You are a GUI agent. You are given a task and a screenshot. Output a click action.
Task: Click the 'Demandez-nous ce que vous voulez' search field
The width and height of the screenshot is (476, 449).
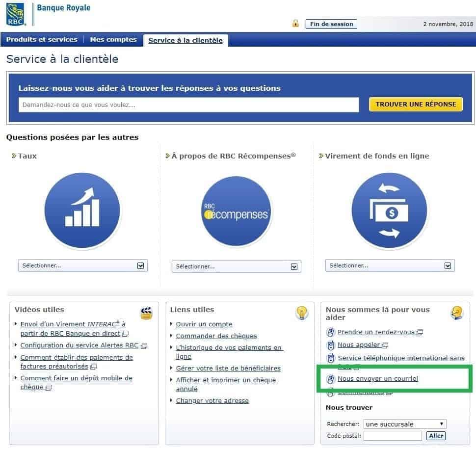pos(189,105)
